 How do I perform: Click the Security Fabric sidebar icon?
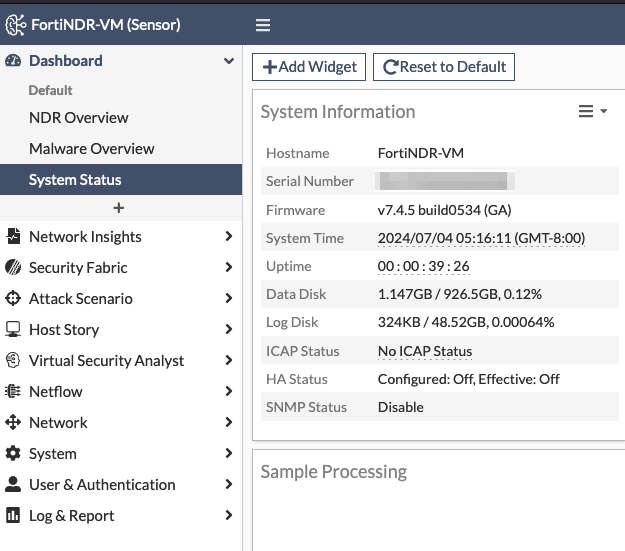tap(13, 268)
